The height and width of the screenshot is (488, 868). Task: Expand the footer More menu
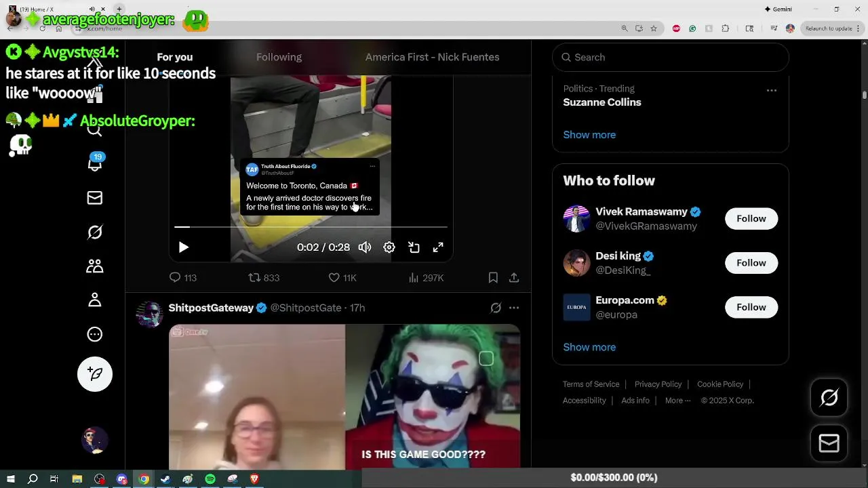click(677, 401)
